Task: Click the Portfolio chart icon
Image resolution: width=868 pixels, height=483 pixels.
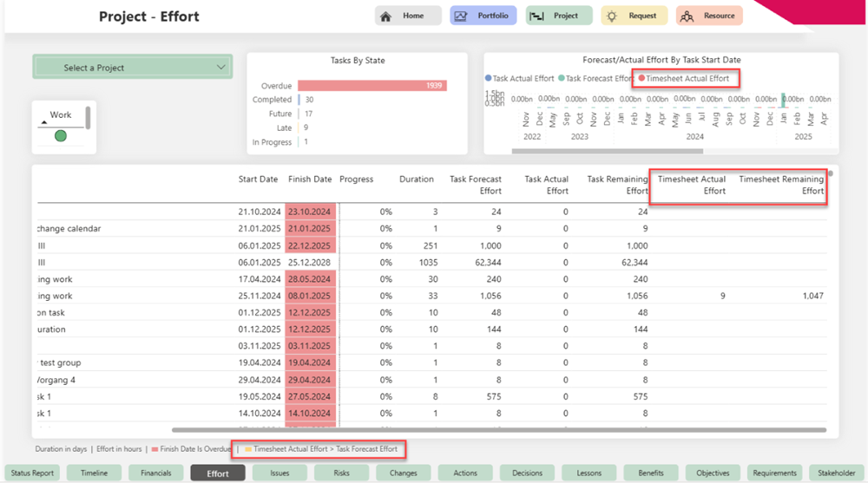Action: pyautogui.click(x=461, y=16)
